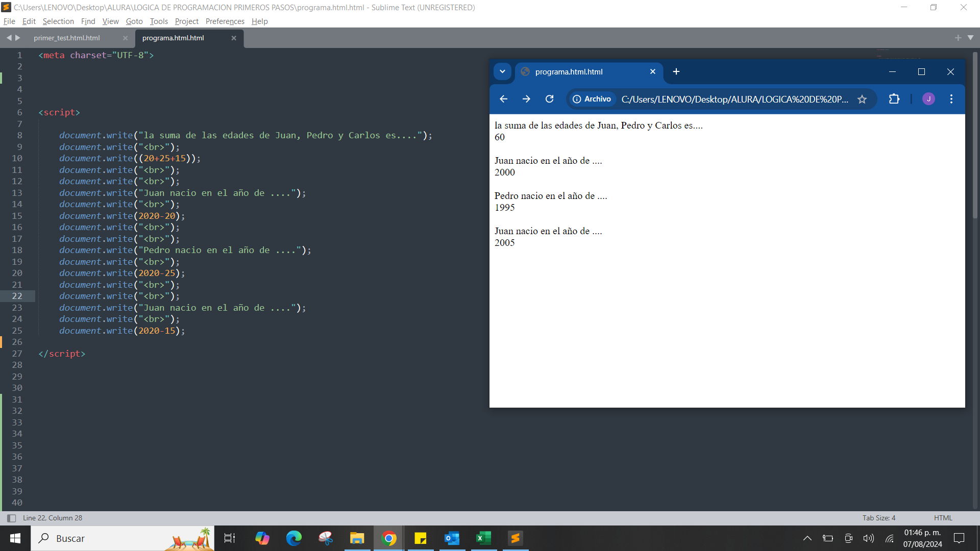
Task: Open Task View in taskbar
Action: [x=230, y=538]
